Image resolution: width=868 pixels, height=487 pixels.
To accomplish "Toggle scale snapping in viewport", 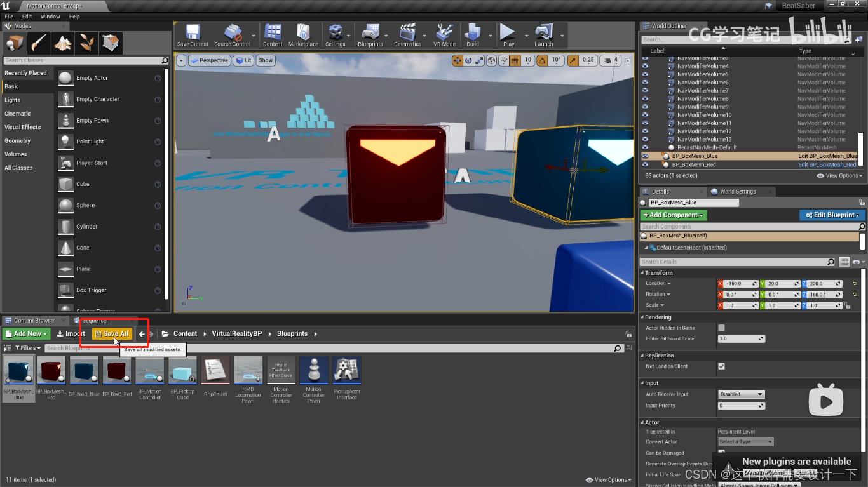I will tap(573, 60).
